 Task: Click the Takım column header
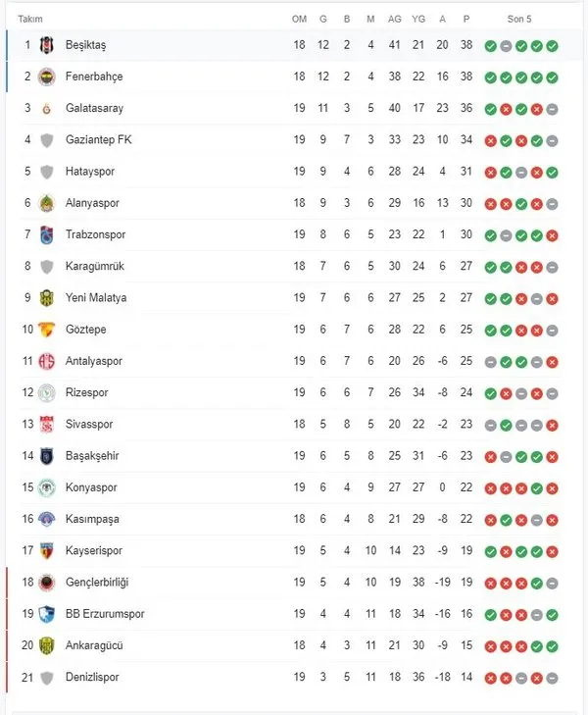[x=29, y=20]
